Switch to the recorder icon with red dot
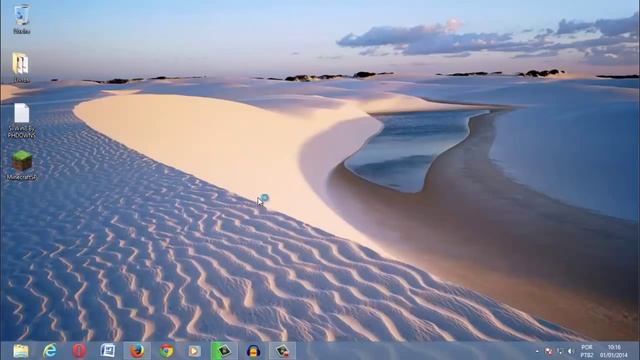Screen dimensions: 640x360 pos(282,351)
